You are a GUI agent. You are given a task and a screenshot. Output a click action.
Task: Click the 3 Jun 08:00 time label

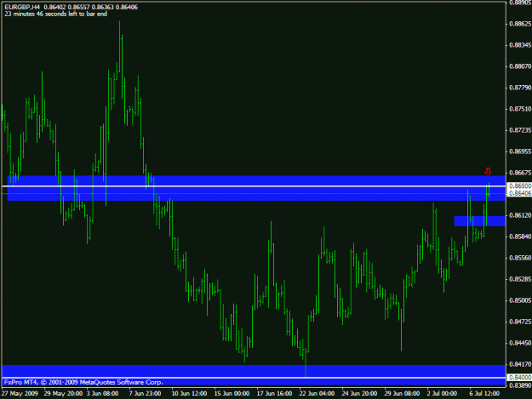102,394
